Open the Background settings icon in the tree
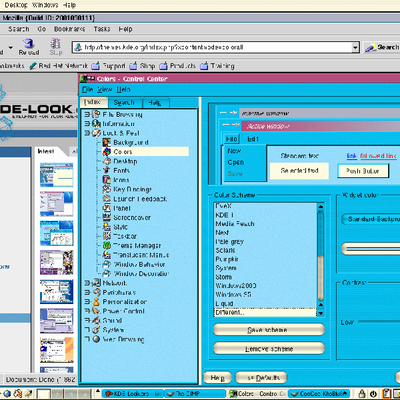 (107, 143)
